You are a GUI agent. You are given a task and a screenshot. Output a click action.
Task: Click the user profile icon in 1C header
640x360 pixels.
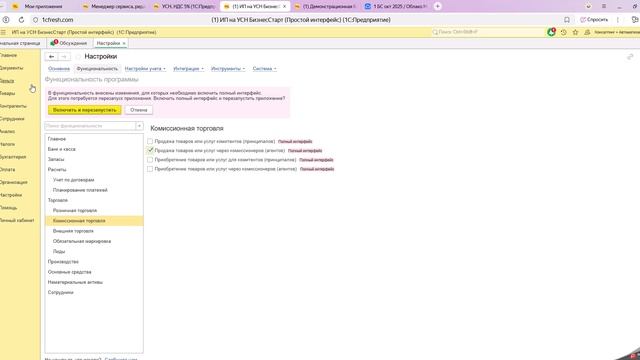[x=587, y=32]
